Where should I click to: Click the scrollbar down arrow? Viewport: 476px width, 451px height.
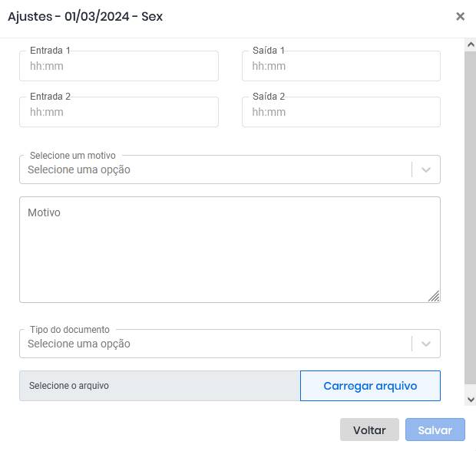point(471,399)
